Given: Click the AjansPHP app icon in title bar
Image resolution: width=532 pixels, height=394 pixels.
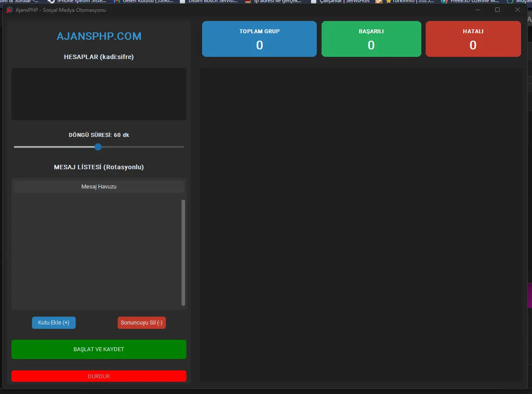Looking at the screenshot, I should coord(9,10).
